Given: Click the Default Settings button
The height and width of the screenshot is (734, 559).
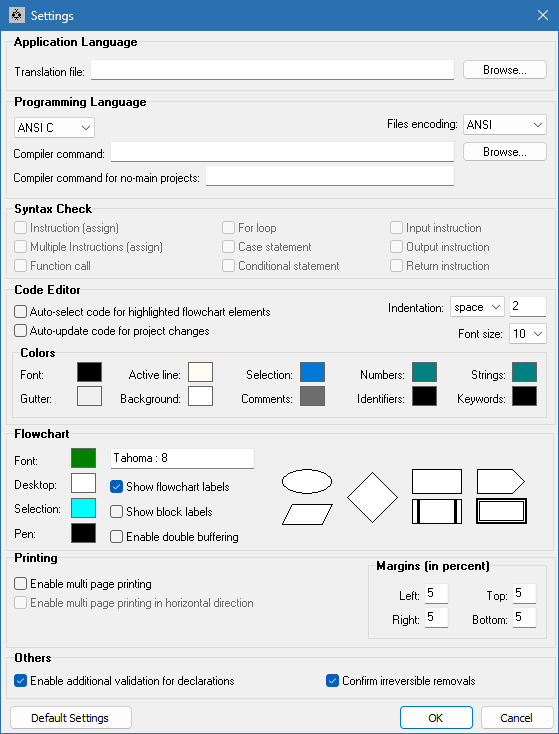Looking at the screenshot, I should click(71, 718).
